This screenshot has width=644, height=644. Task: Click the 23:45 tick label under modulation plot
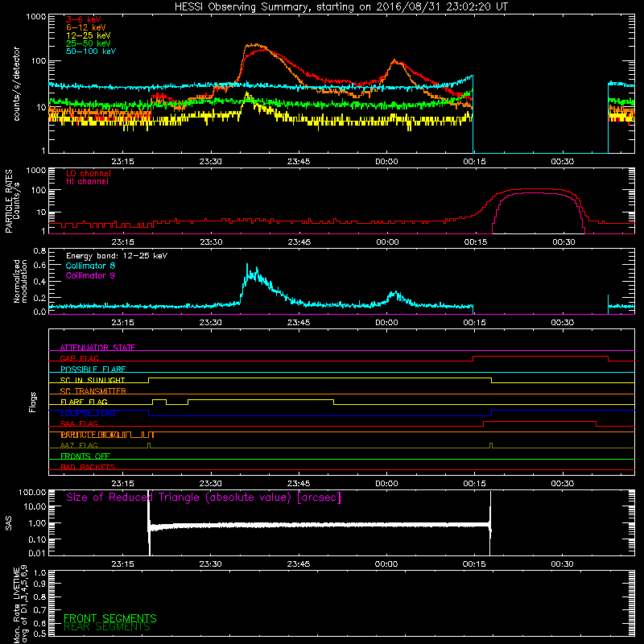tap(299, 323)
